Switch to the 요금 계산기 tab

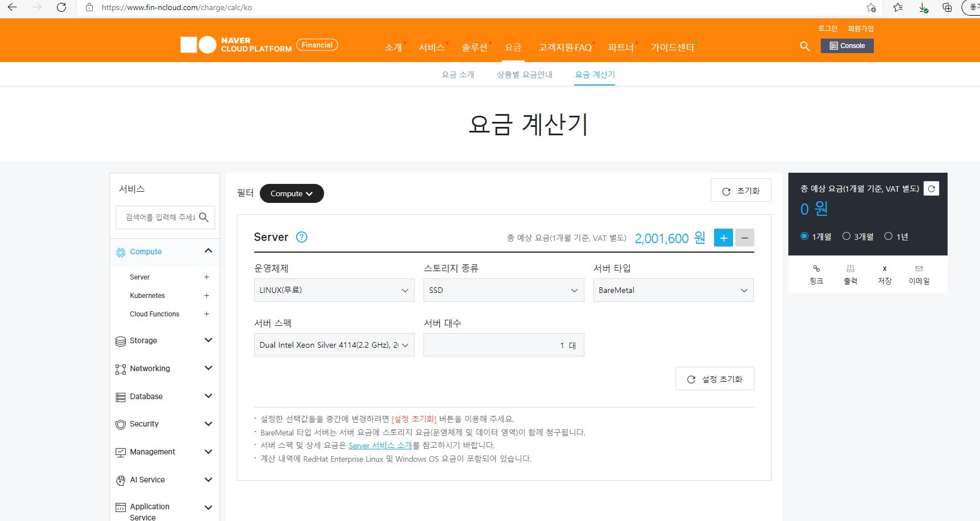(595, 74)
